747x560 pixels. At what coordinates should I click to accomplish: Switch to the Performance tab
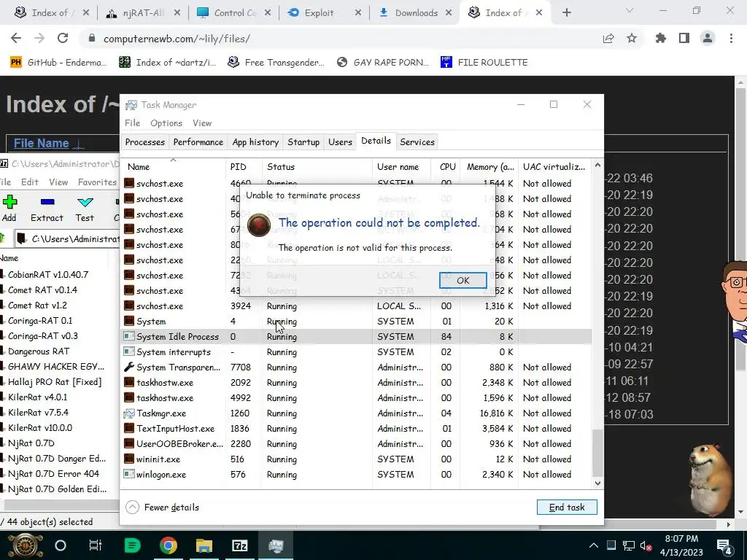coord(198,142)
